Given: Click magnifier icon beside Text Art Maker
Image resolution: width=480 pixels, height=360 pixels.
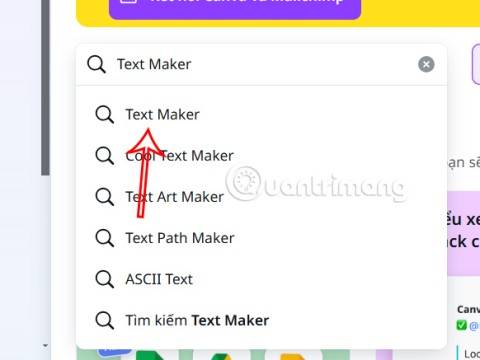Looking at the screenshot, I should point(105,197).
